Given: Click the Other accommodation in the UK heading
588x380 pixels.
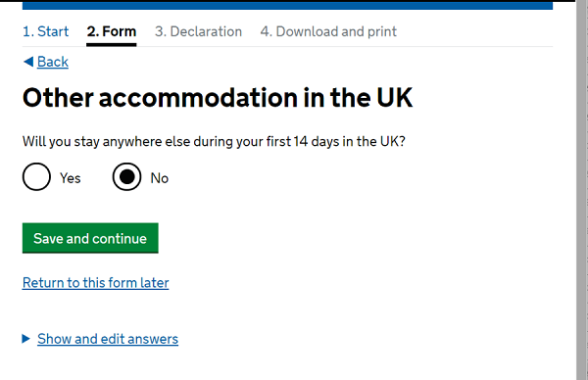Looking at the screenshot, I should 218,98.
